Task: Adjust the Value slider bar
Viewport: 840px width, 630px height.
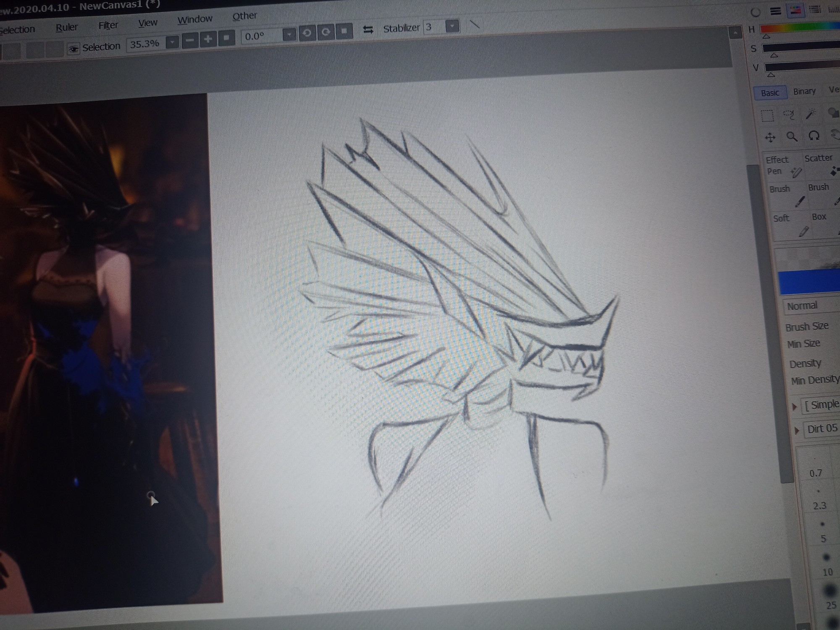Action: click(802, 66)
